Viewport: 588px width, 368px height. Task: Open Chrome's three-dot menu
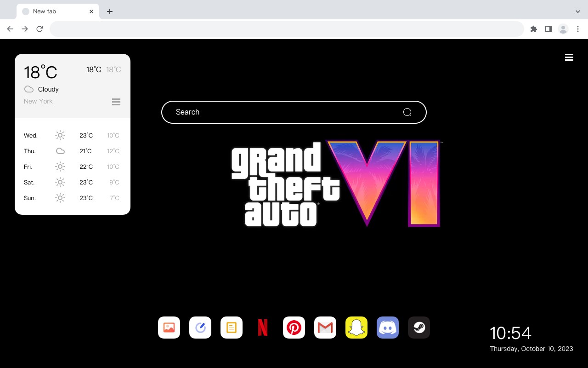[578, 29]
